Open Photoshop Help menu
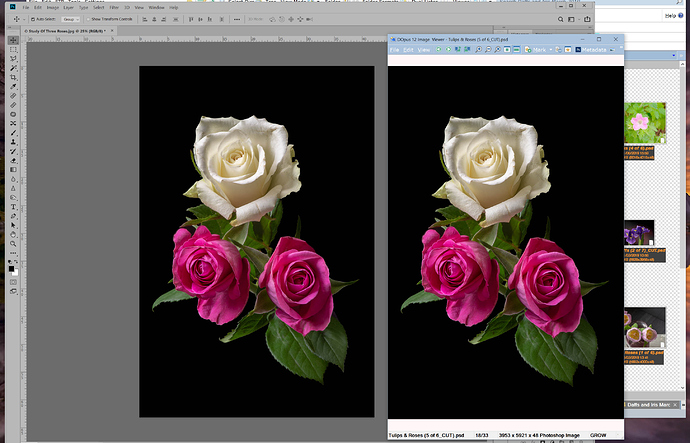The height and width of the screenshot is (443, 690). tap(173, 7)
